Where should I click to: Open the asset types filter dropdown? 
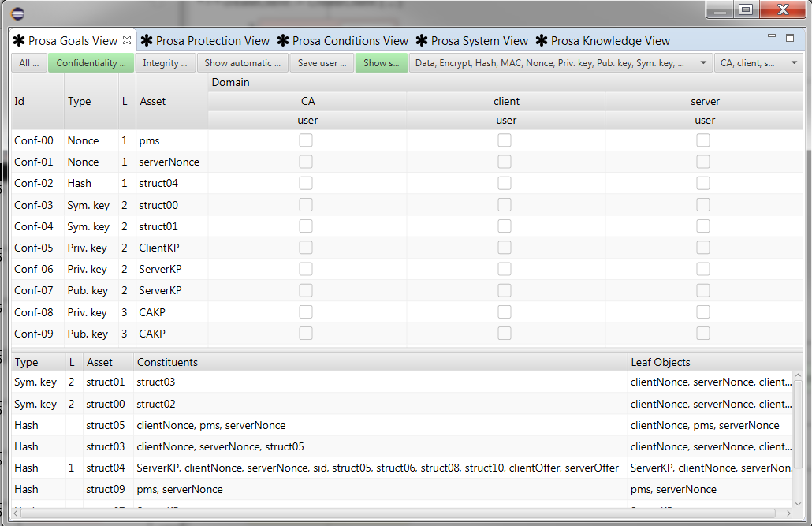[560, 63]
